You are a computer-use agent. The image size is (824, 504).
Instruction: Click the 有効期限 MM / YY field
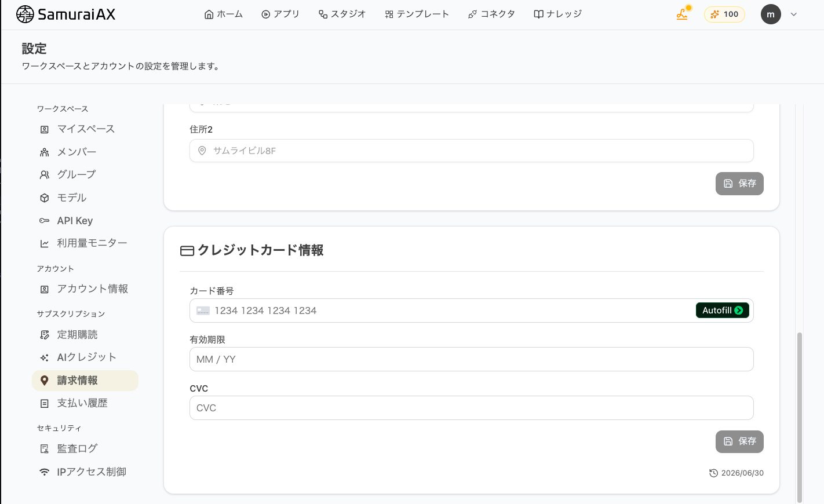471,359
